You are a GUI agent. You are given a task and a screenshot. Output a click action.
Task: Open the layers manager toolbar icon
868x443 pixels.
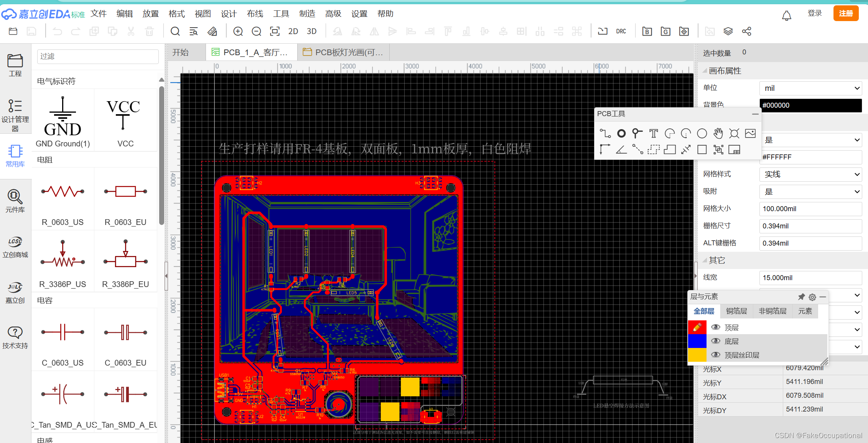[x=728, y=31]
